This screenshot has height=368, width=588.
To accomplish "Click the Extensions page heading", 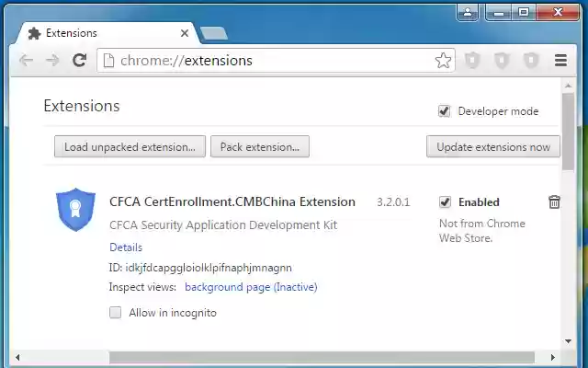I will [82, 106].
